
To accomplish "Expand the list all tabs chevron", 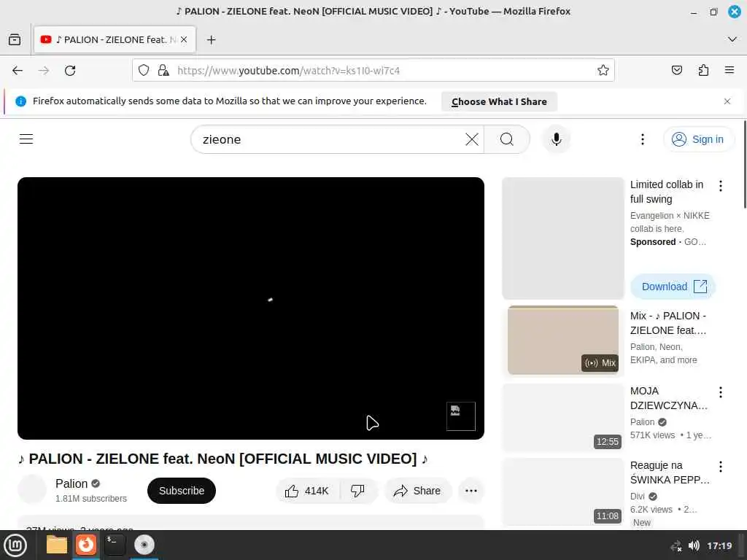I will (x=732, y=39).
